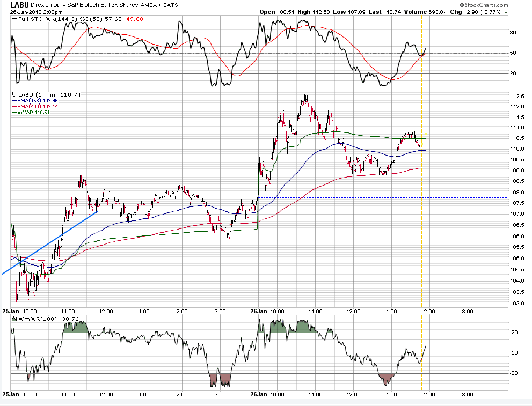This screenshot has width=532, height=406.
Task: Click the EMA(400) 109.14 legend entry
Action: click(x=38, y=106)
